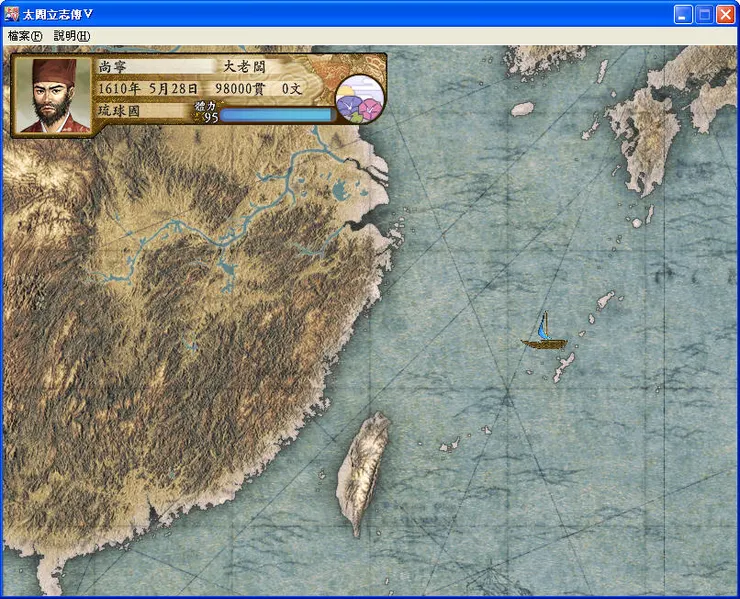Click the 尚寧 character portrait
Screen dimensions: 740x599
(x=53, y=95)
